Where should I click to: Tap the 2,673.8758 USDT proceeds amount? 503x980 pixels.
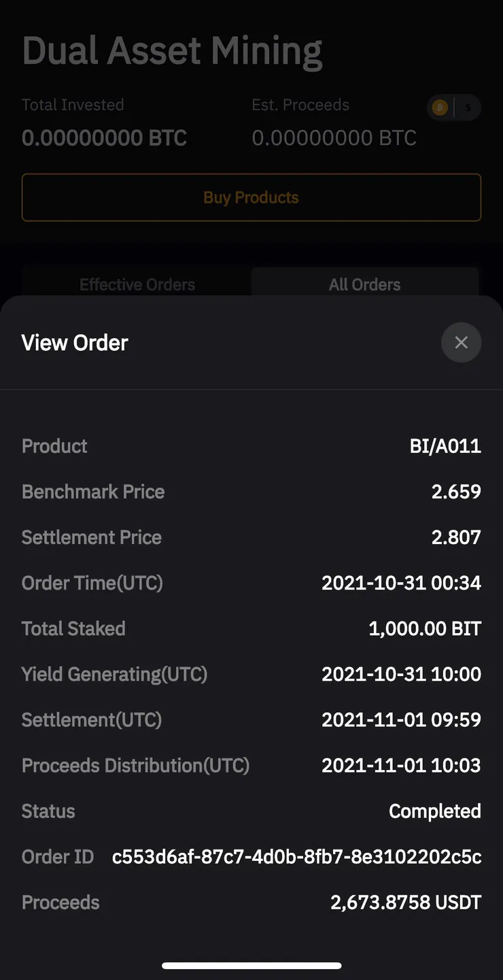click(406, 902)
